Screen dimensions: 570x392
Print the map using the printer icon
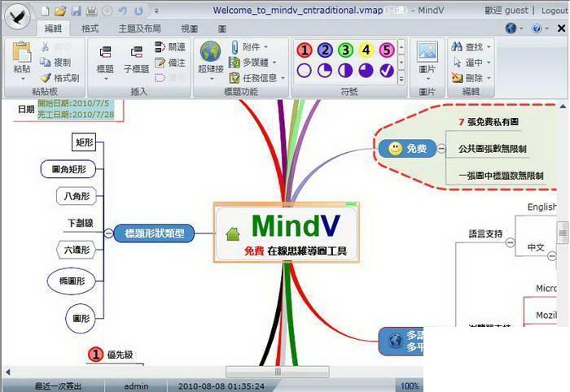tap(91, 11)
